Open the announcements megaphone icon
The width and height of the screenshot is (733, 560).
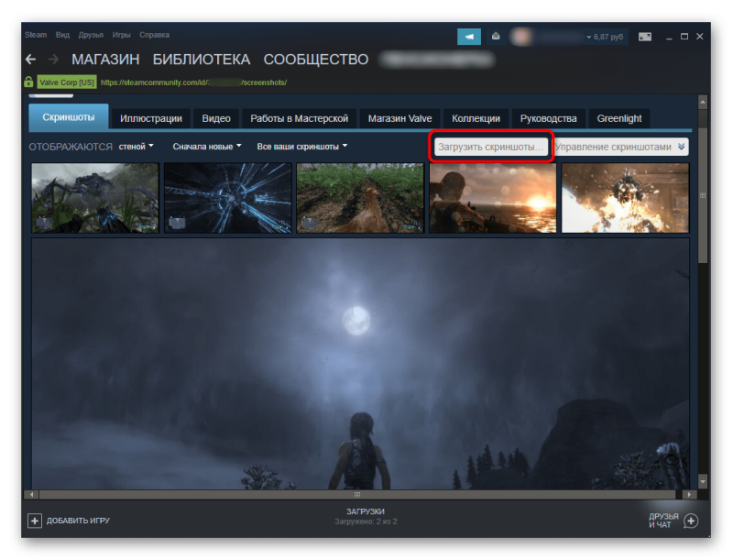pos(469,37)
